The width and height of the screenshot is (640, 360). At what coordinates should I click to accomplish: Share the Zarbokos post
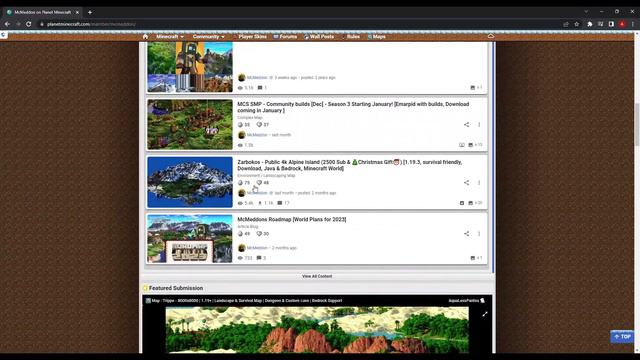click(x=466, y=182)
